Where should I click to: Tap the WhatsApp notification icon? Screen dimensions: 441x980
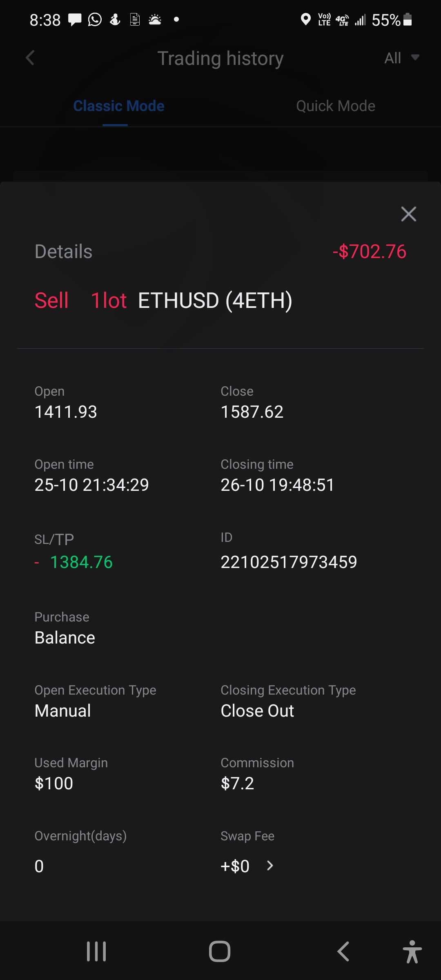(x=95, y=20)
